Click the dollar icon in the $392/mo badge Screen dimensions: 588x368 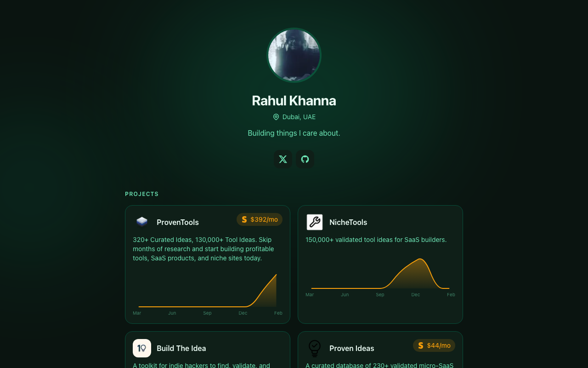[244, 219]
